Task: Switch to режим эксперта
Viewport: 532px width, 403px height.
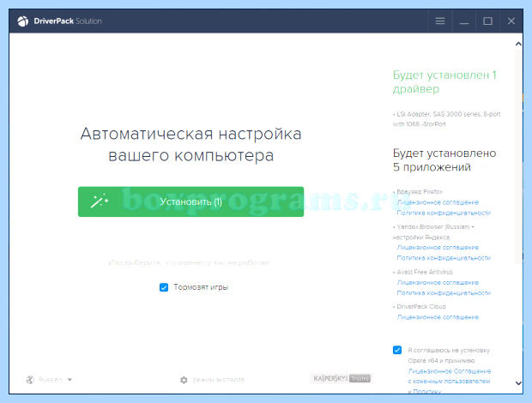Action: [218, 380]
